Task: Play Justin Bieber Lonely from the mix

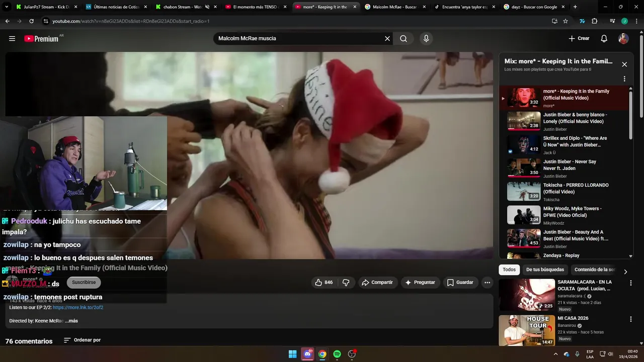Action: [566, 122]
